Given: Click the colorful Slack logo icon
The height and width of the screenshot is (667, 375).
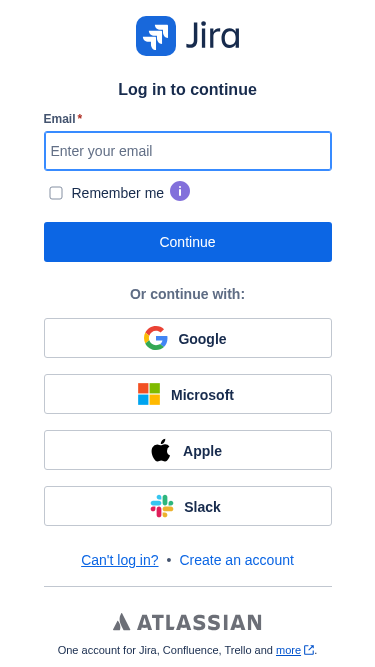Looking at the screenshot, I should [162, 506].
